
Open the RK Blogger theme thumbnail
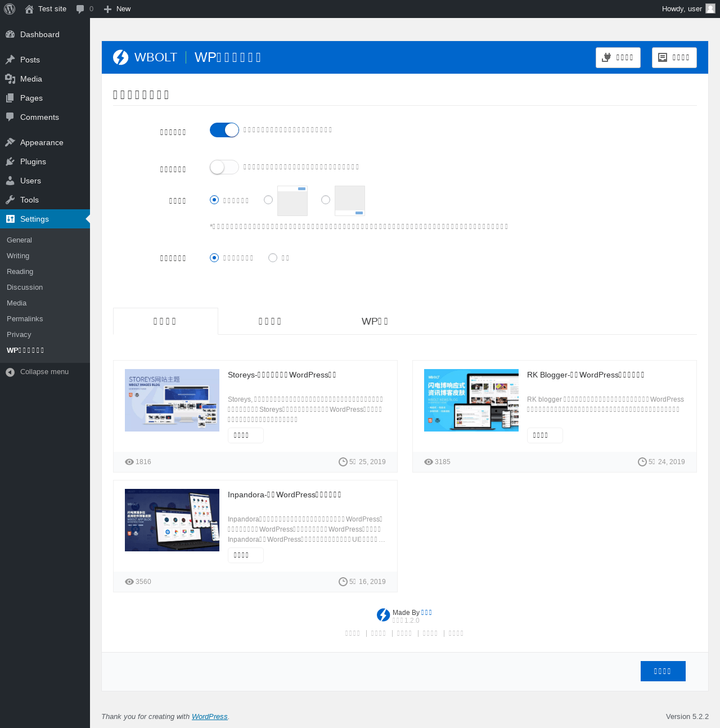click(x=471, y=400)
